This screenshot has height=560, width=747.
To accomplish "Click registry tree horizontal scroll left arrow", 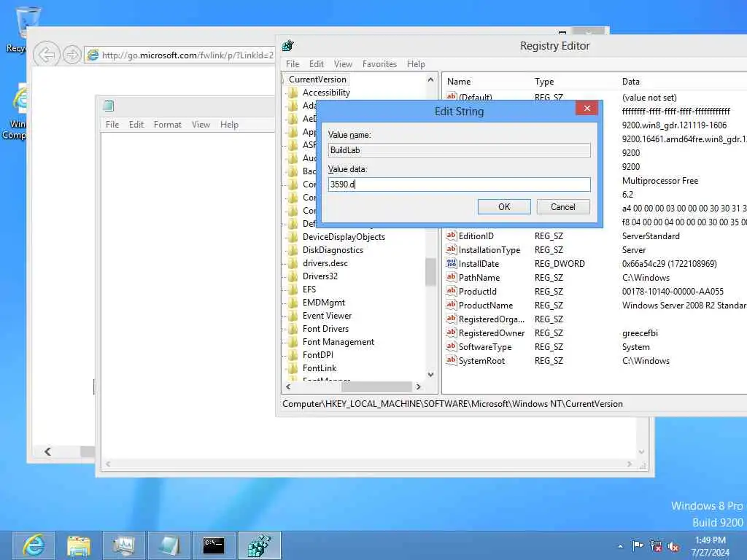I will pyautogui.click(x=287, y=386).
